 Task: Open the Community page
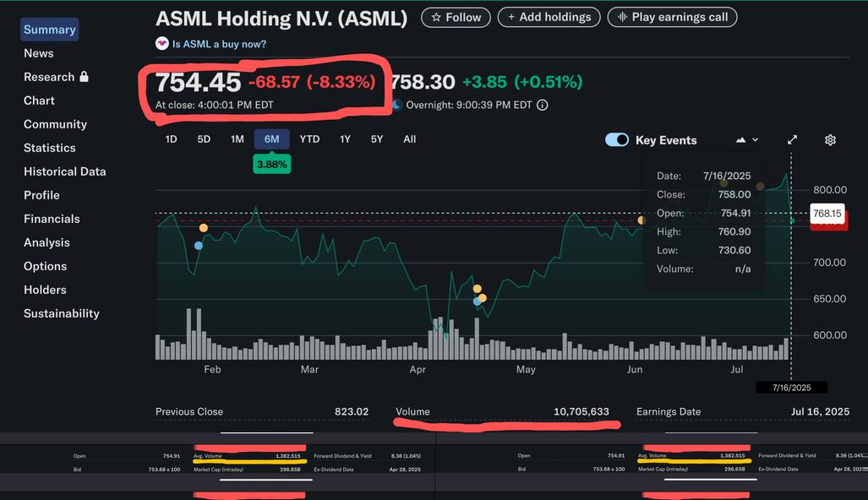coord(55,124)
